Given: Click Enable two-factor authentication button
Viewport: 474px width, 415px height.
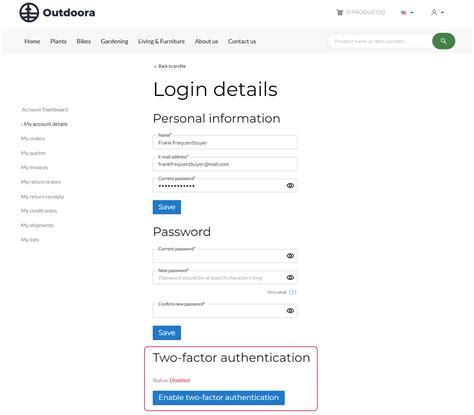Looking at the screenshot, I should [x=219, y=398].
